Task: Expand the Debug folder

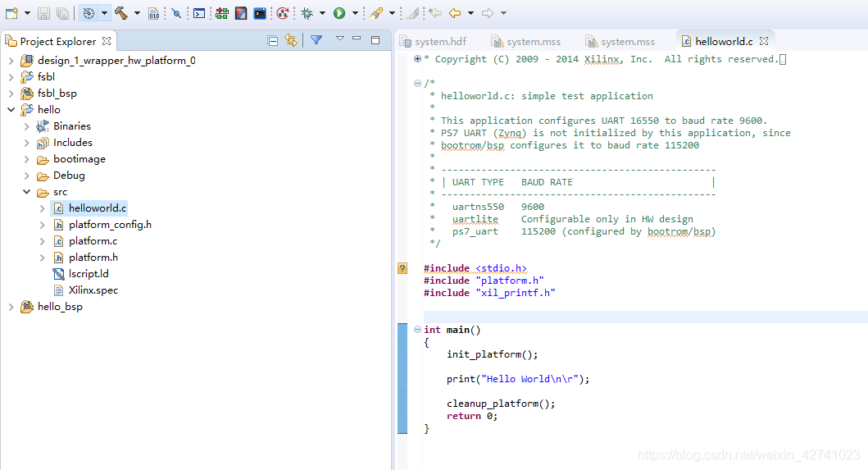Action: [26, 176]
